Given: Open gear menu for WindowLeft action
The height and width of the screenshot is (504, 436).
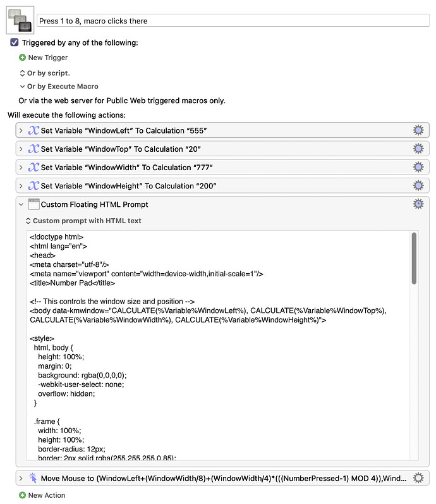Looking at the screenshot, I should (418, 130).
